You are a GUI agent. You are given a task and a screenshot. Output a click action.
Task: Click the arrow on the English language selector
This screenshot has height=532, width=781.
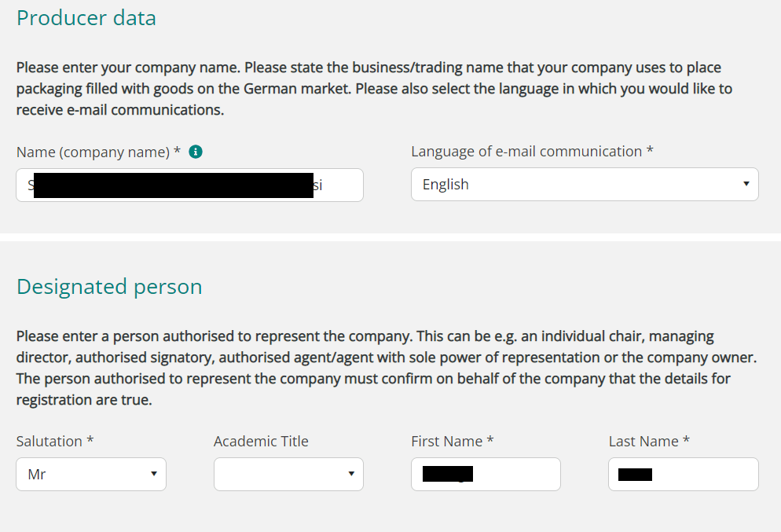point(746,184)
